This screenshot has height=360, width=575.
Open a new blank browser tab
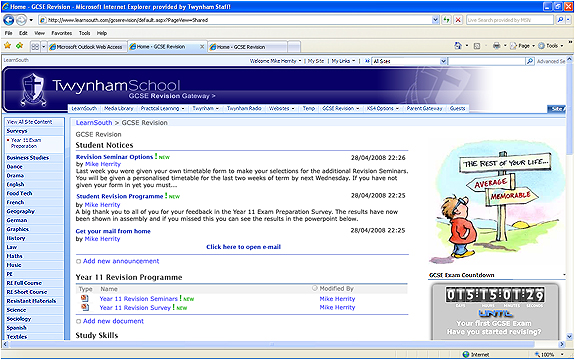[x=294, y=47]
